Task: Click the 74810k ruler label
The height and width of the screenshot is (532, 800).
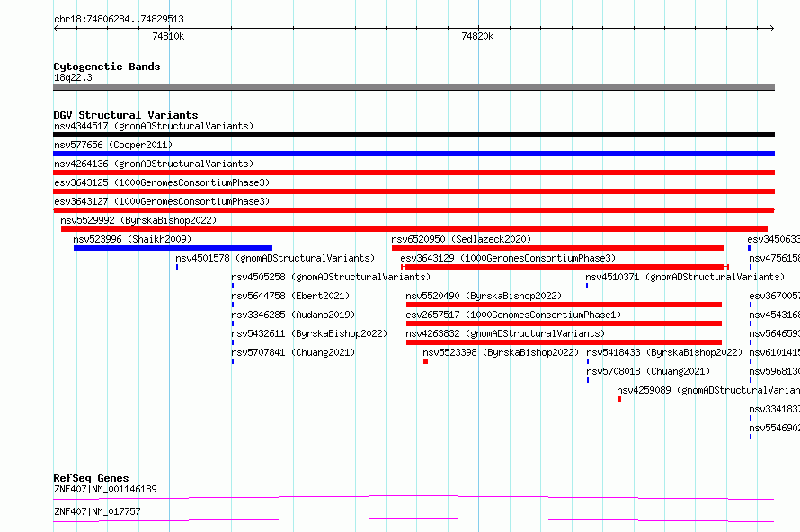Action: 168,36
